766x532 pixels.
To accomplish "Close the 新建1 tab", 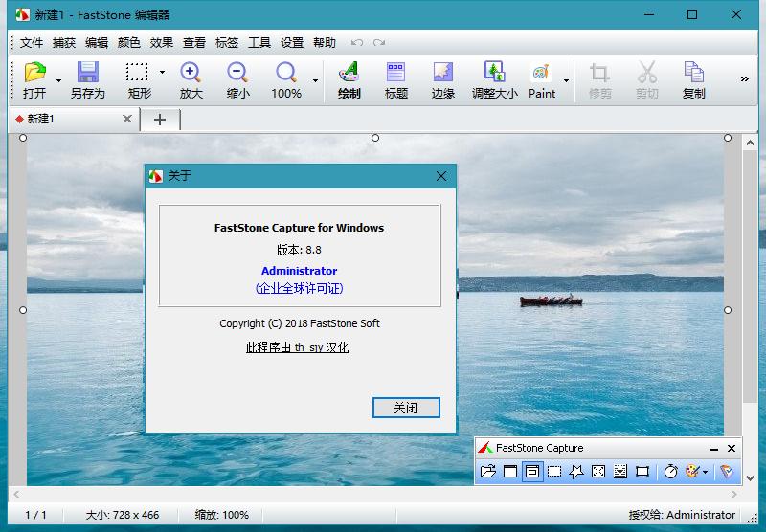I will [x=127, y=119].
